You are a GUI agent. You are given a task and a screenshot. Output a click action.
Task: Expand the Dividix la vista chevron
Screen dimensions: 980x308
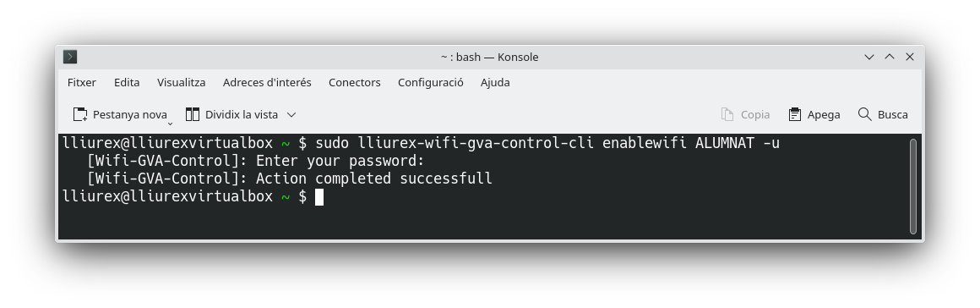(291, 114)
